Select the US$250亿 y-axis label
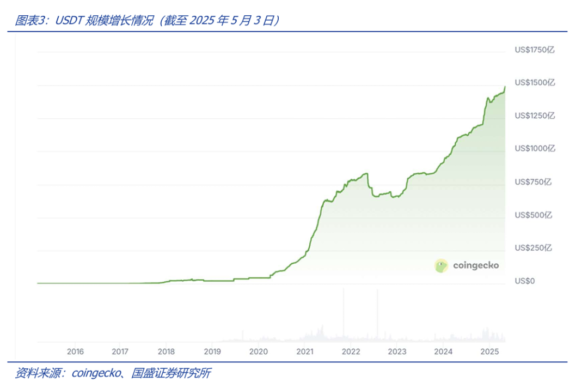Screen dimensions: 588x382 point(533,248)
